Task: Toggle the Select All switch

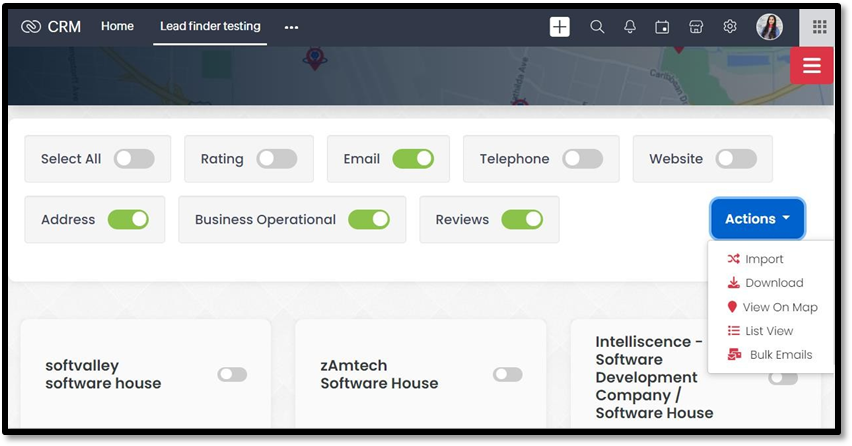Action: pos(134,159)
